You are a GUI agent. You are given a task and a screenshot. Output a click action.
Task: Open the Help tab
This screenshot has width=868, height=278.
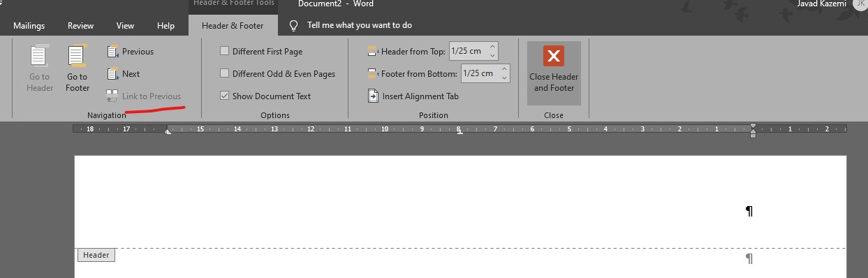pos(166,26)
